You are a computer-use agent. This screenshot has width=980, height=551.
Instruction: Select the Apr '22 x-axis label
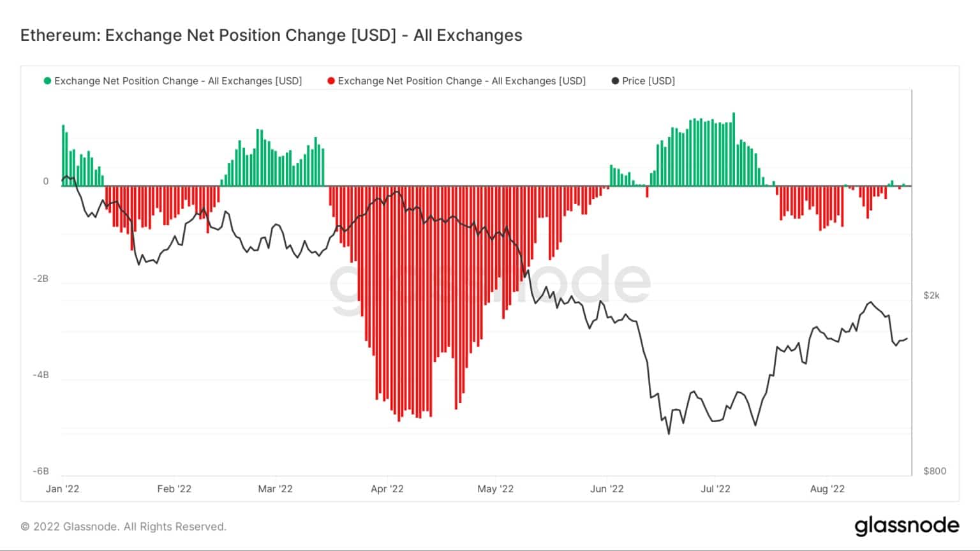387,489
